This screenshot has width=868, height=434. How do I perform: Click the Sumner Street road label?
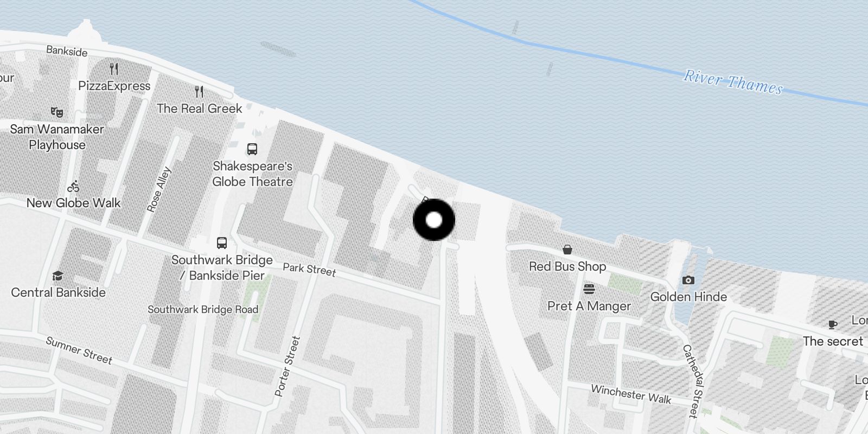coord(79,350)
